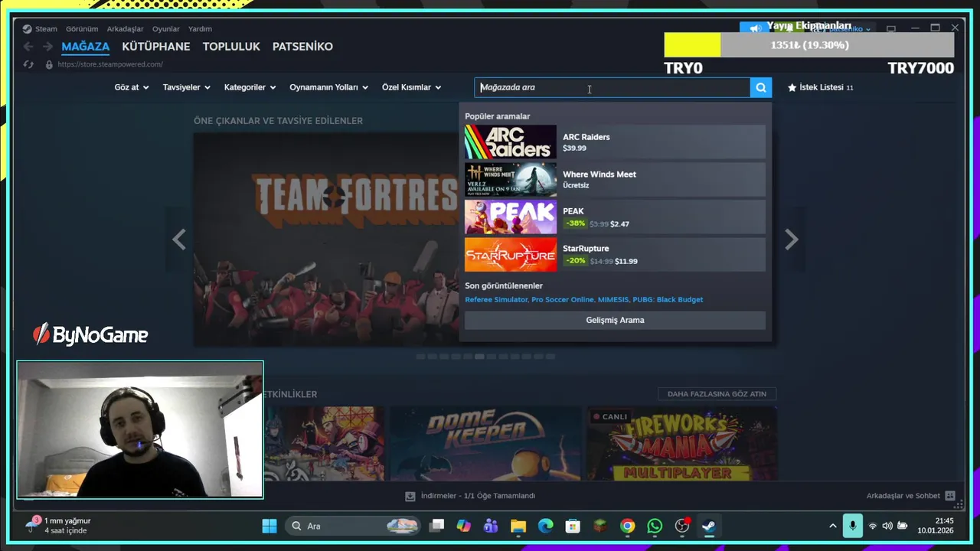
Task: Open the Kategoriler dropdown menu
Action: point(250,87)
